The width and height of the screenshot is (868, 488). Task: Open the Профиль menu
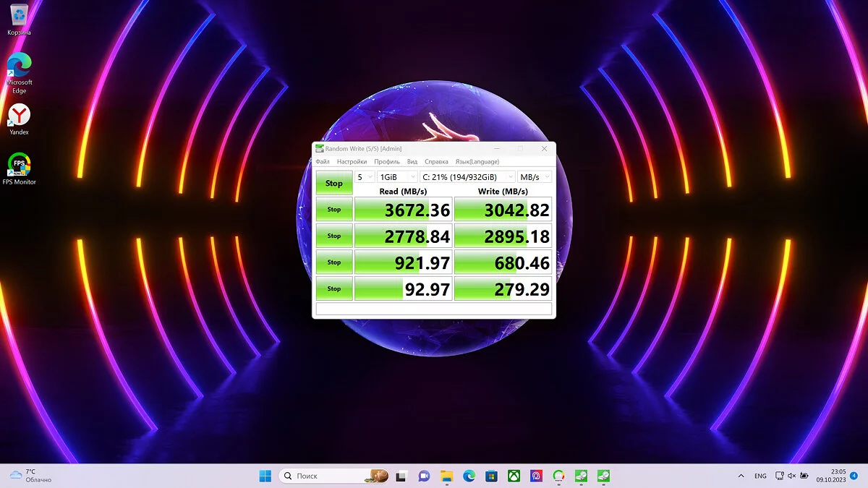click(386, 162)
